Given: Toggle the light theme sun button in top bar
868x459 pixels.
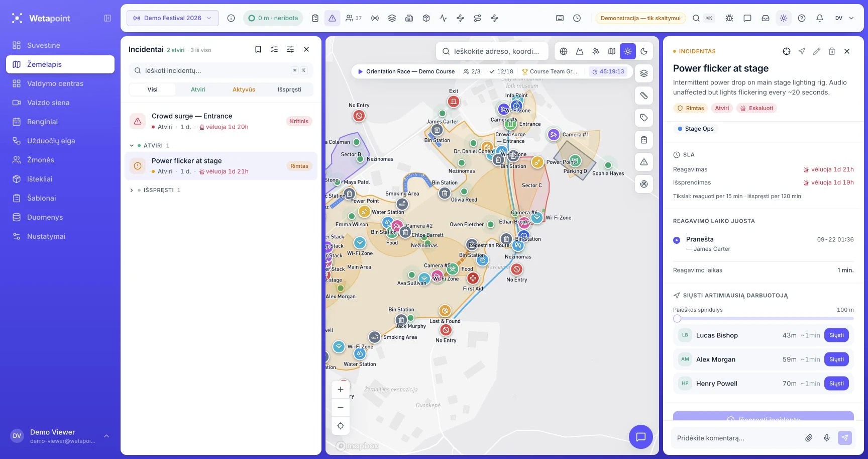Looking at the screenshot, I should (x=784, y=18).
